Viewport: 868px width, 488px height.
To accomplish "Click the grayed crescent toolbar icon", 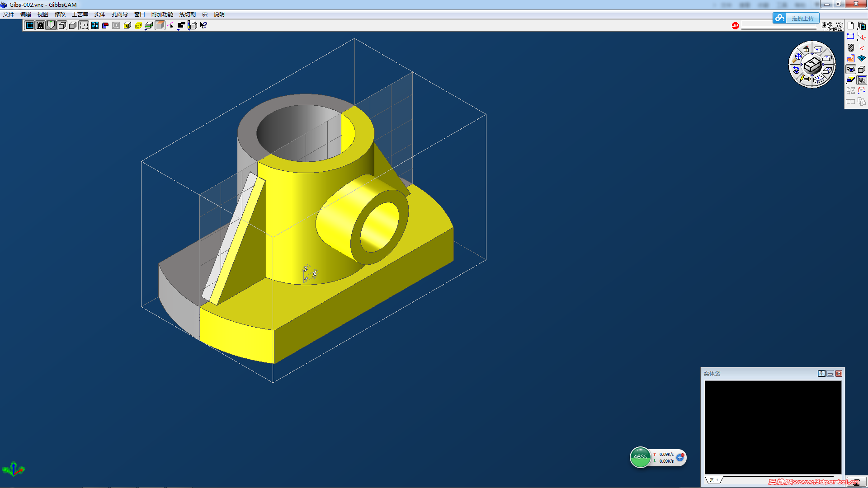I will (116, 25).
